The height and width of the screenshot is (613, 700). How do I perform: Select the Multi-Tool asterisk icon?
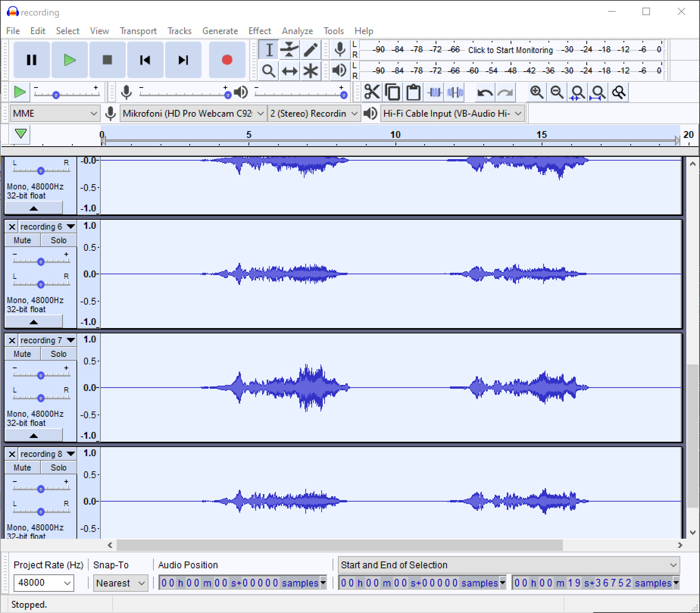(311, 71)
